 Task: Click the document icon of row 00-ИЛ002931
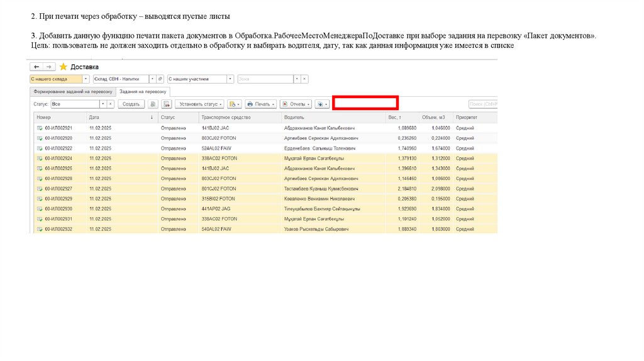coord(40,219)
